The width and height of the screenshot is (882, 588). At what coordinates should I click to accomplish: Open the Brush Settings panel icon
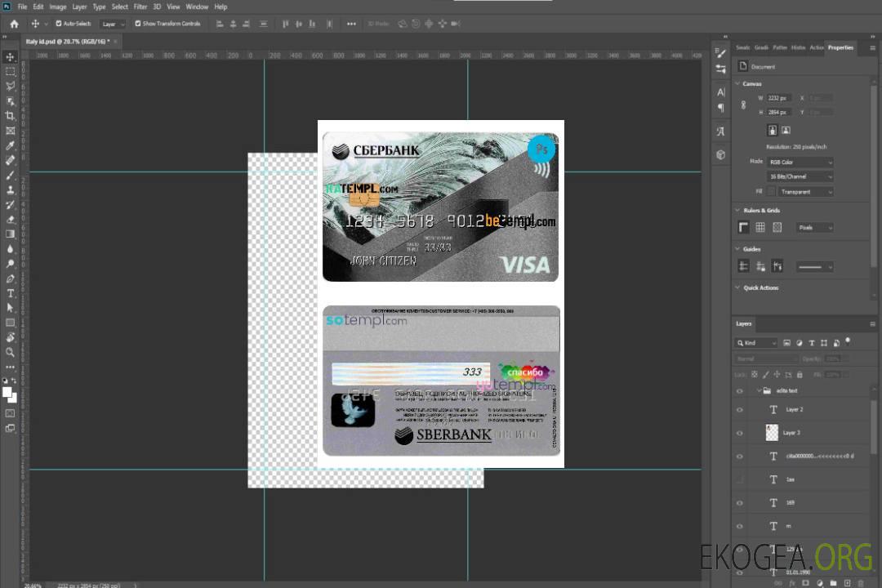721,53
